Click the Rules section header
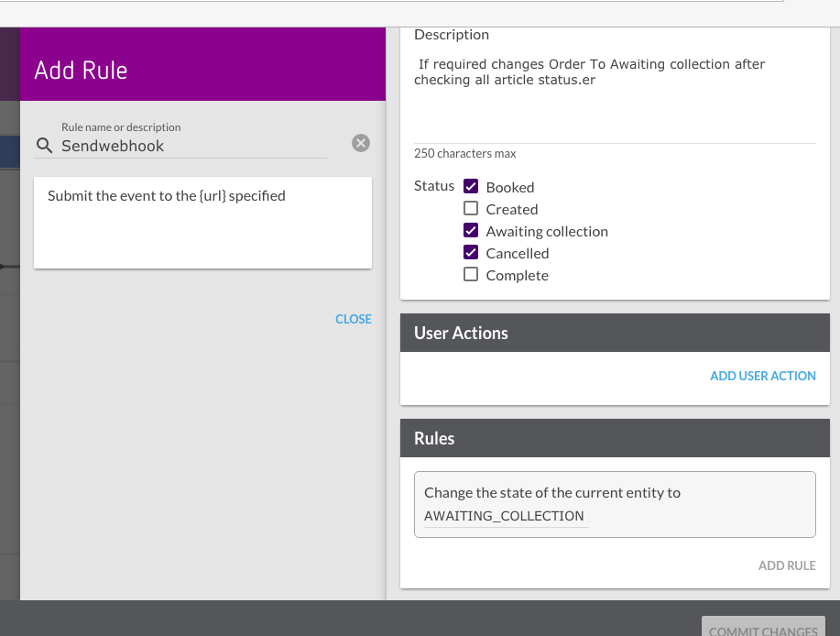 614,438
